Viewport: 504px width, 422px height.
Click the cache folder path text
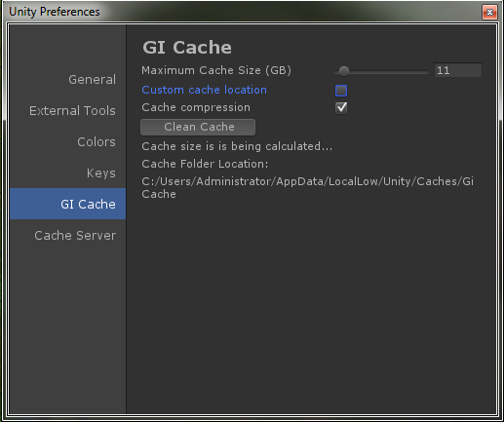tap(307, 187)
